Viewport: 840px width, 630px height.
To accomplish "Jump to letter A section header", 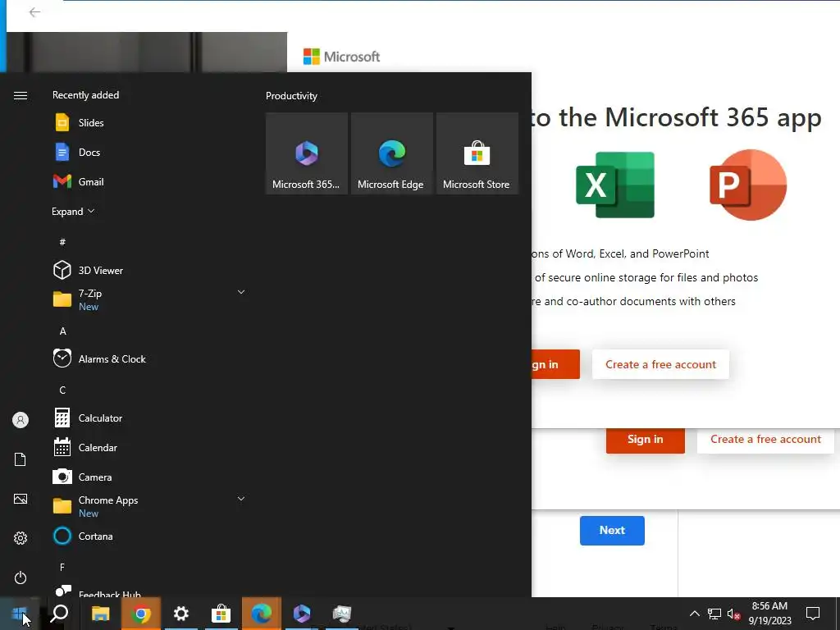I will 62,331.
